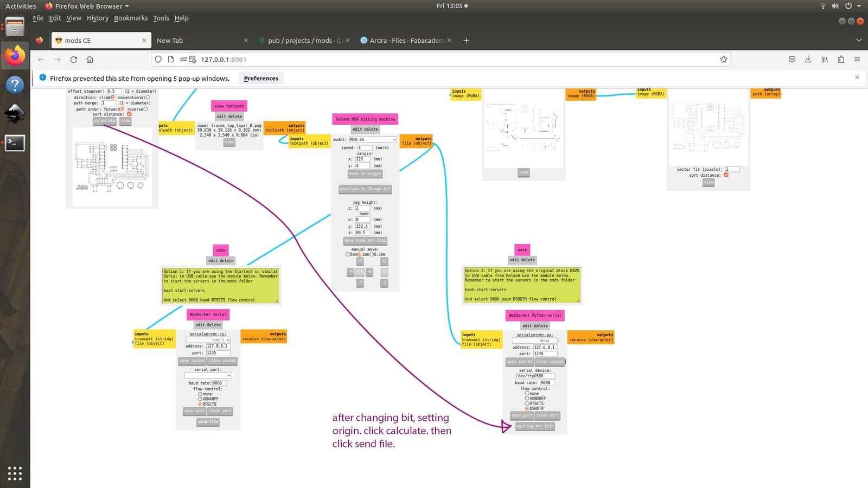
Task: Bookmark this page with the star icon
Action: (x=724, y=60)
